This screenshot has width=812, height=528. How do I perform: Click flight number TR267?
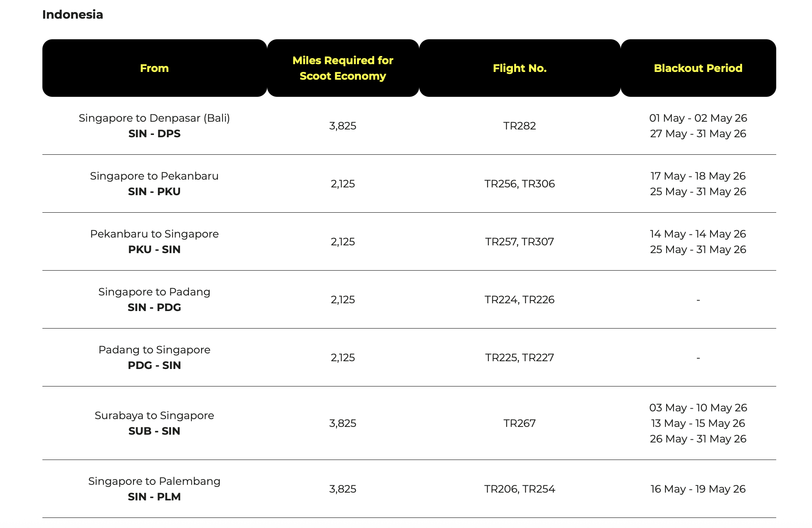[520, 423]
